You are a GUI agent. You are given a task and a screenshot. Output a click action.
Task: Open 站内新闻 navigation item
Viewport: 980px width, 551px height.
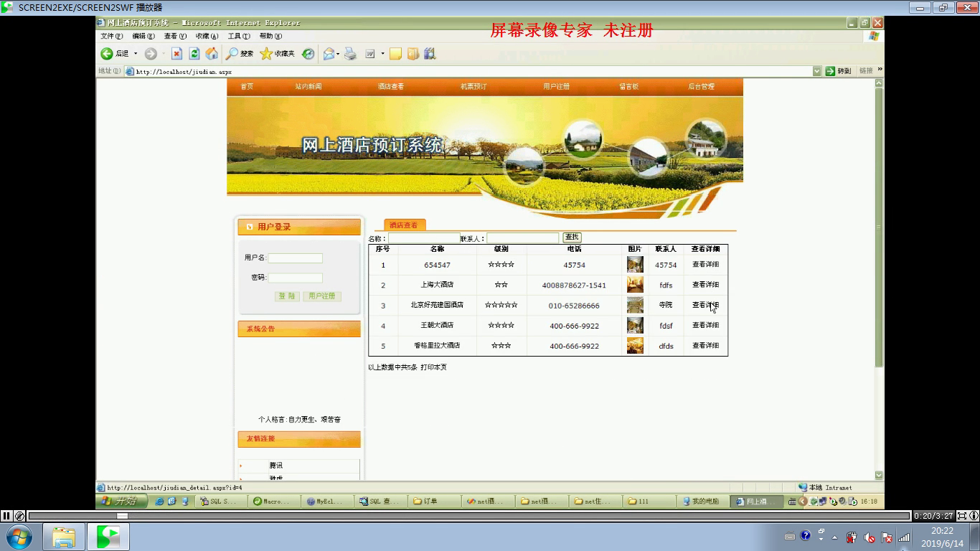coord(308,87)
